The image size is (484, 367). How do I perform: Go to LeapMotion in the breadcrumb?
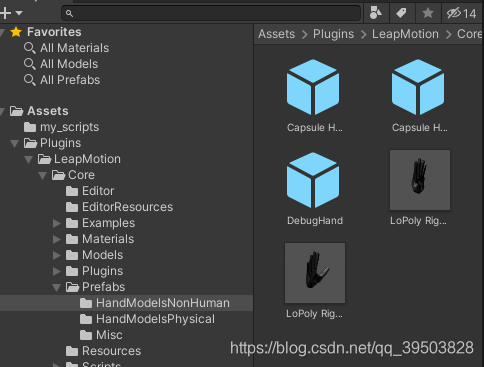coord(405,34)
